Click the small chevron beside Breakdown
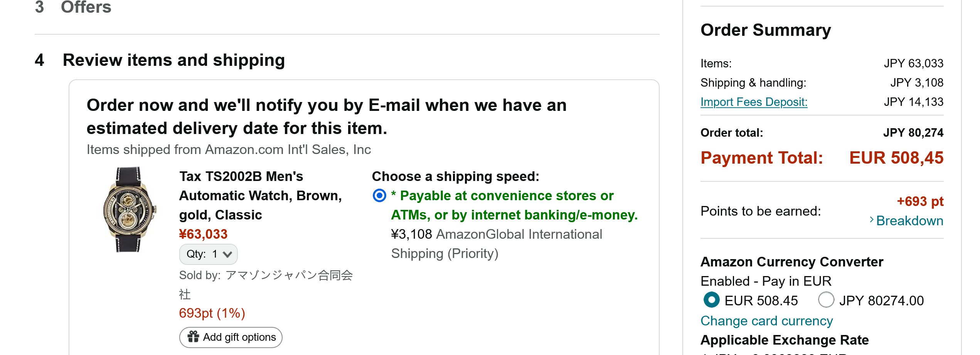Viewport: 980px width, 355px height. (871, 220)
